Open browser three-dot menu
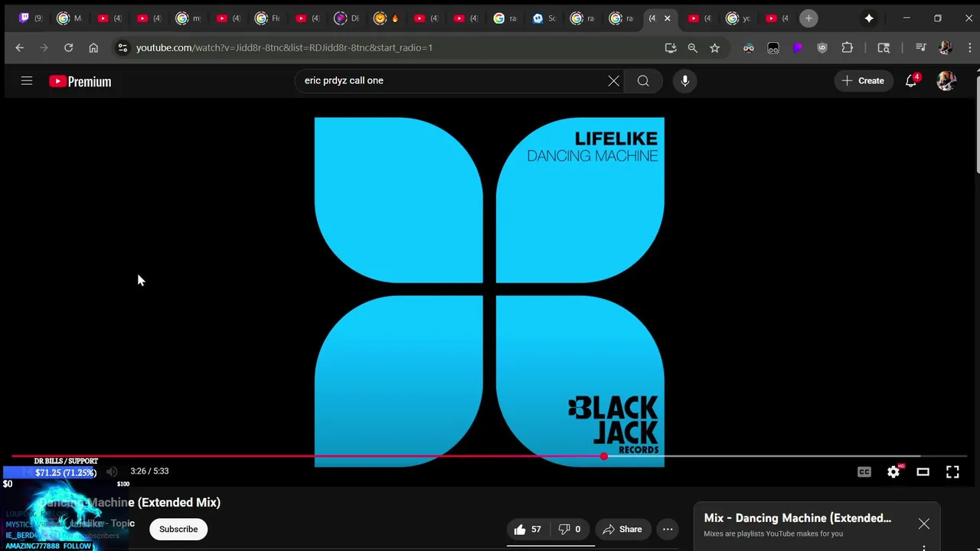The image size is (980, 551). [x=969, y=47]
